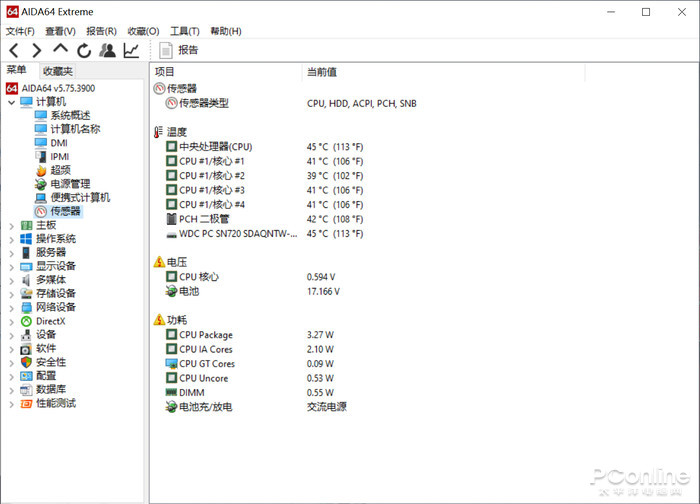700x504 pixels.
Task: Click the 显示设备 monitor icon
Action: point(26,267)
